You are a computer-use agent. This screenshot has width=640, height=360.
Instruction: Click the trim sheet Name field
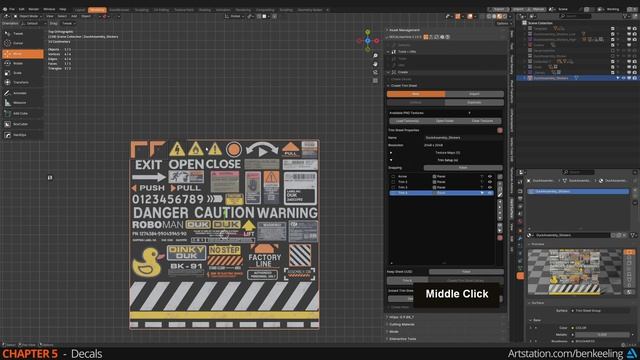click(x=463, y=138)
